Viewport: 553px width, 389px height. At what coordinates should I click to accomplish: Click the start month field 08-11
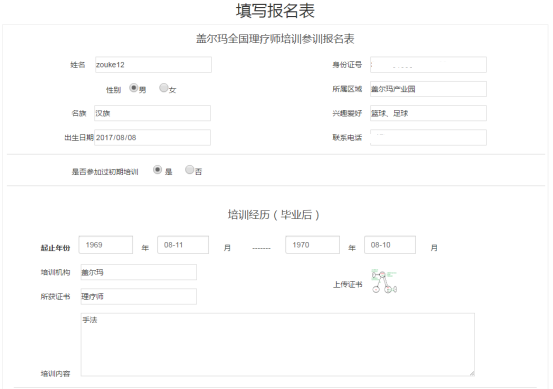tap(183, 245)
